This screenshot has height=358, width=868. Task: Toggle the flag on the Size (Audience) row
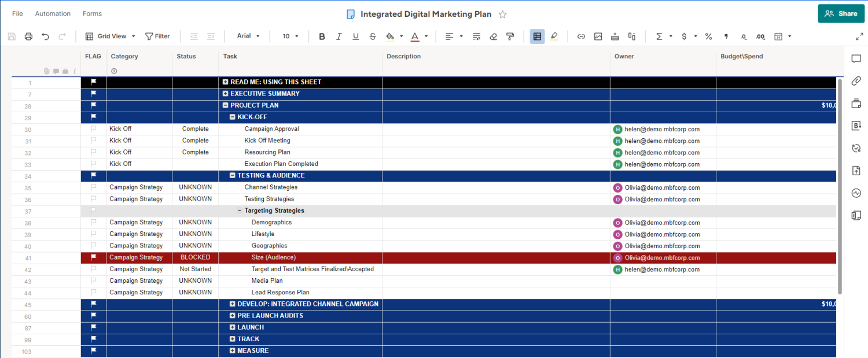click(93, 257)
